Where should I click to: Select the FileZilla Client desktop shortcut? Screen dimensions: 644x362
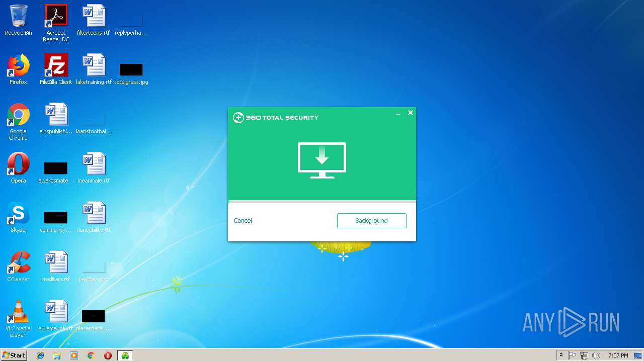(56, 70)
